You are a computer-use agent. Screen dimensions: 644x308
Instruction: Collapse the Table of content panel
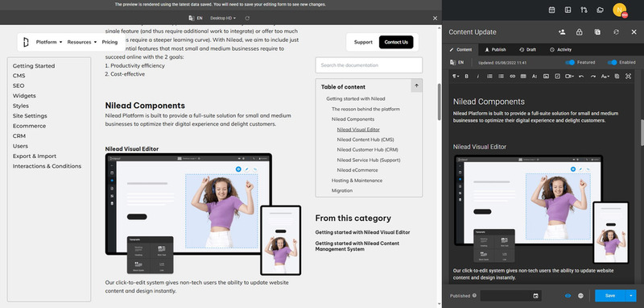416,85
